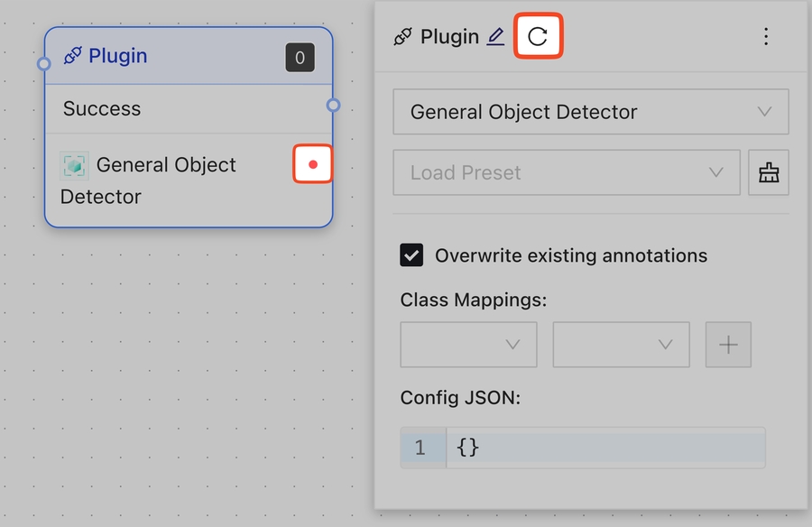The image size is (812, 527).
Task: Click the plug icon in the panel header
Action: tap(403, 37)
